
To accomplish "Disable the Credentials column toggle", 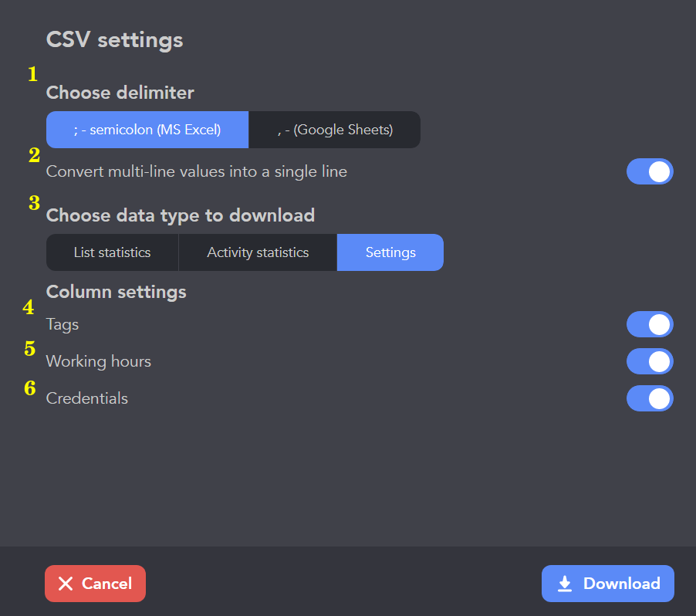I will 650,398.
